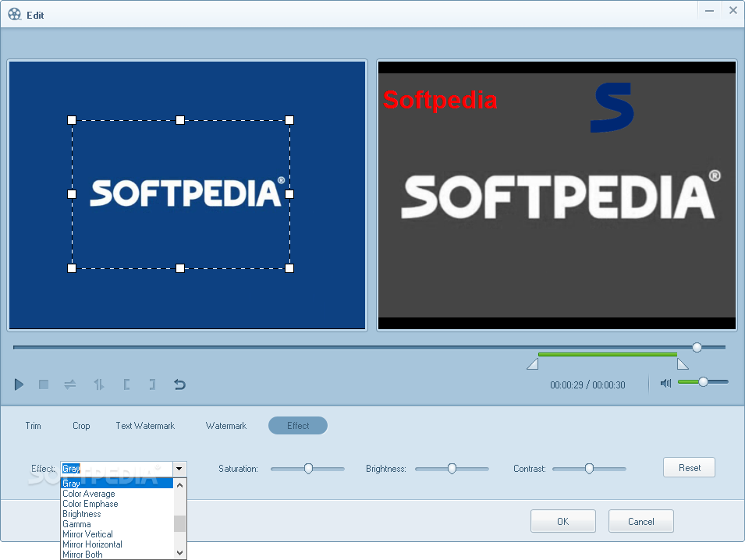Click the playback seek bar handle
745x560 pixels.
coord(697,347)
